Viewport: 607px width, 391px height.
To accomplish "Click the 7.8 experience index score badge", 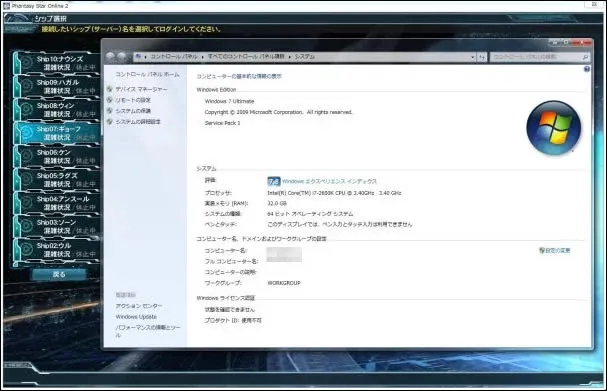I will (274, 181).
